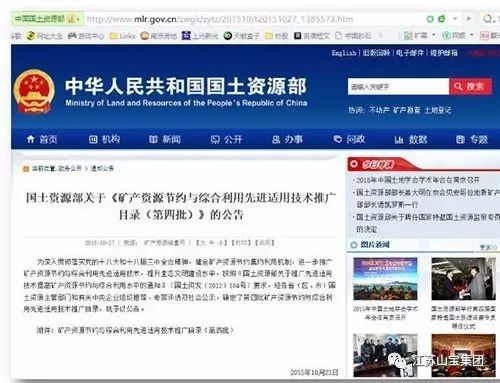Click the grey go arrow in address bar
Image resolution: width=500 pixels, height=383 pixels.
pyautogui.click(x=469, y=19)
